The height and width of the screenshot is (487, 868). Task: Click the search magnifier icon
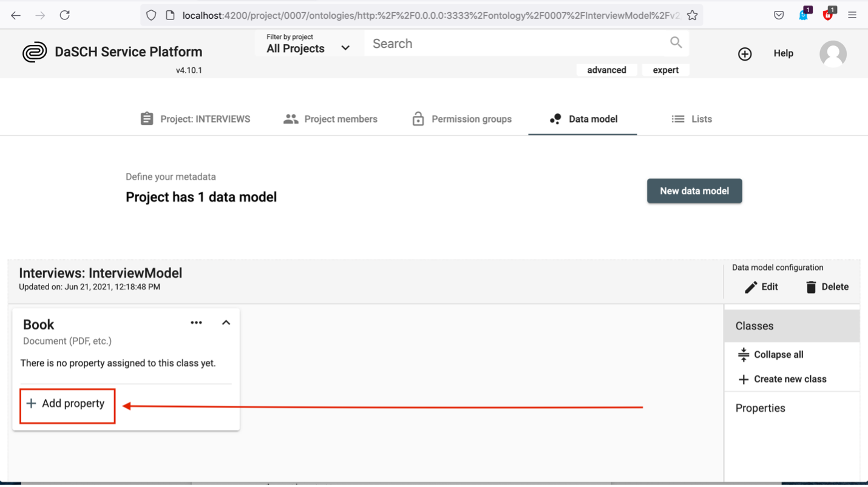[676, 42]
